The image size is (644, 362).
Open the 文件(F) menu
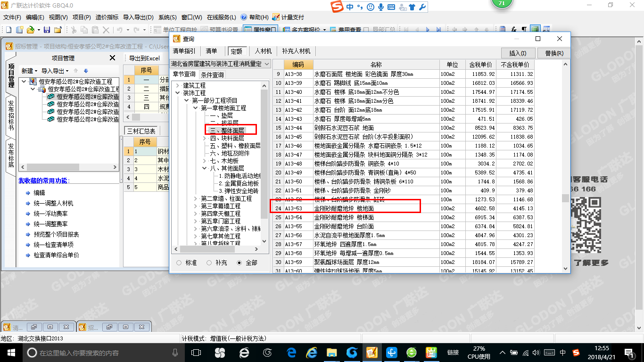coord(12,17)
